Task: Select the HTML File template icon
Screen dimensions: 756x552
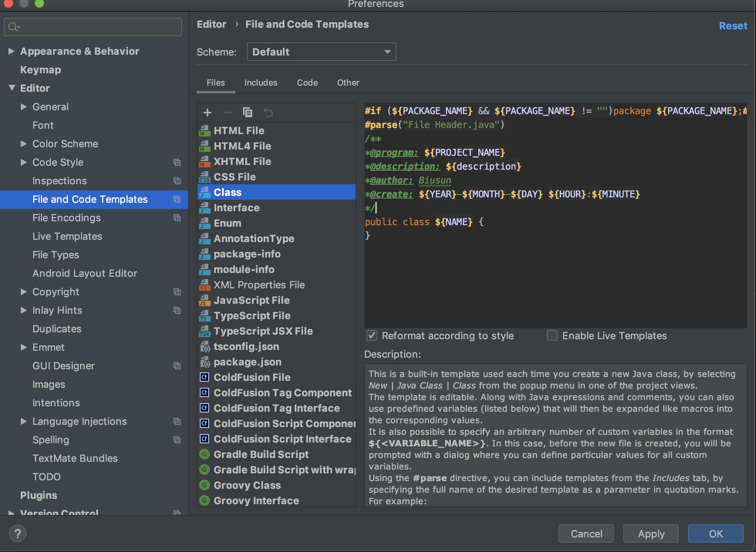Action: pos(204,131)
